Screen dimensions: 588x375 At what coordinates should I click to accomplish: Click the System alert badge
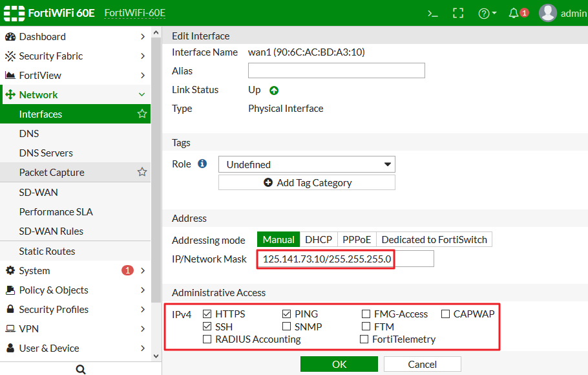click(x=127, y=270)
